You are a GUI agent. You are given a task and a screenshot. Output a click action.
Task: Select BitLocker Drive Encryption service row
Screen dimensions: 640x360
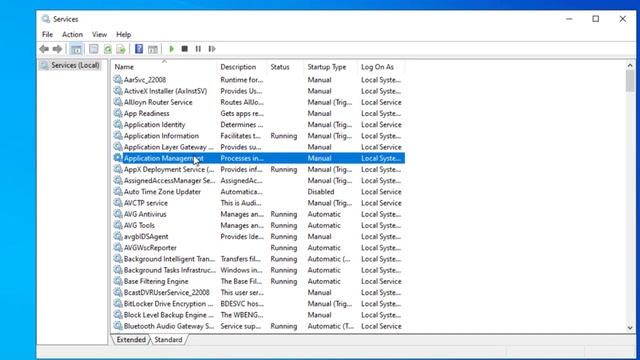click(258, 304)
